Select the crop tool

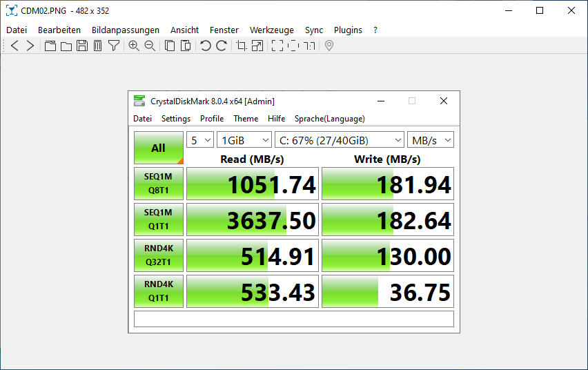[242, 46]
